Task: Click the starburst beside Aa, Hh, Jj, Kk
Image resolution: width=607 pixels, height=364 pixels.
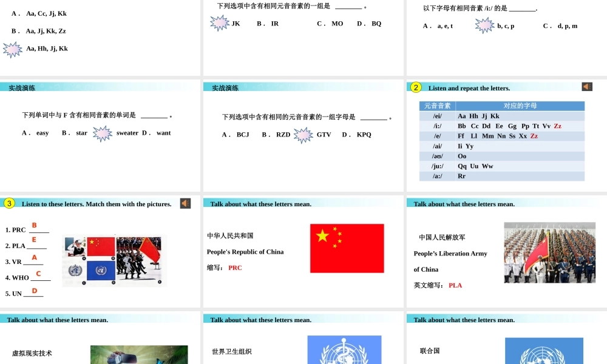Action: tap(13, 50)
